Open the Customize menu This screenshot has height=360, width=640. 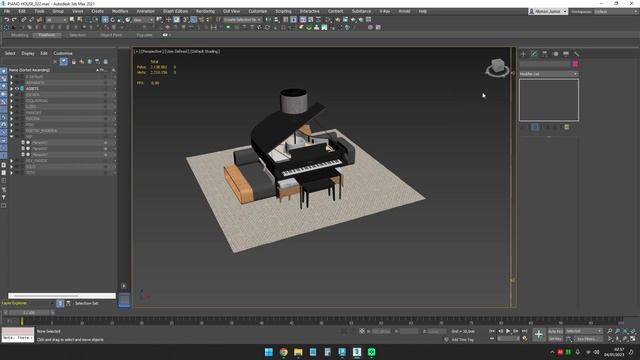click(258, 11)
